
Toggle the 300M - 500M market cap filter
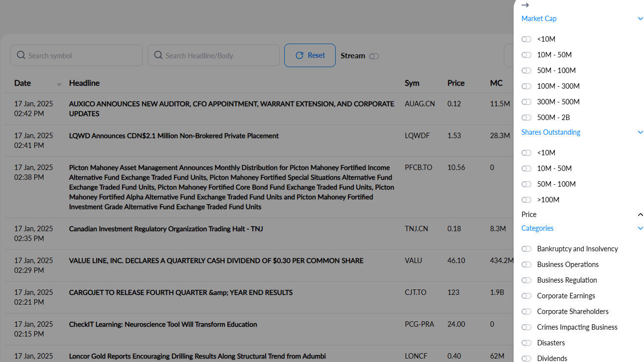pyautogui.click(x=526, y=102)
